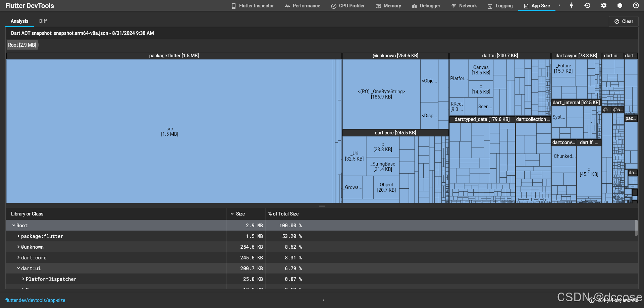The height and width of the screenshot is (308, 644).
Task: Click the % of Total Size header
Action: tap(283, 214)
